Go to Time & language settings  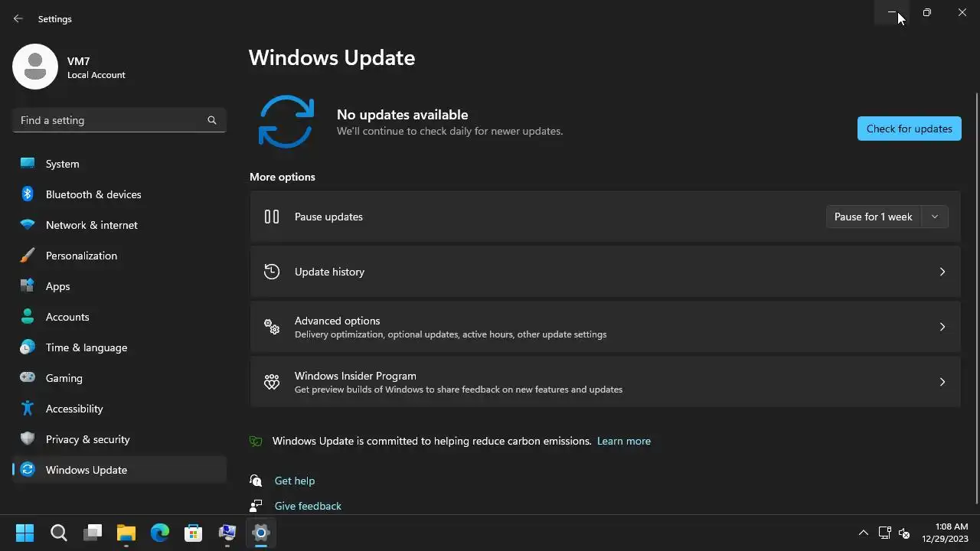click(x=119, y=347)
